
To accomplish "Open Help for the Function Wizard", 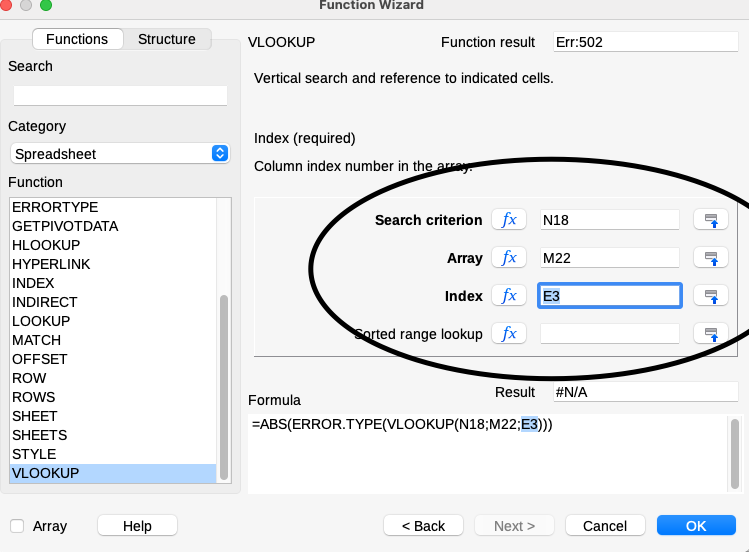I will click(x=137, y=526).
